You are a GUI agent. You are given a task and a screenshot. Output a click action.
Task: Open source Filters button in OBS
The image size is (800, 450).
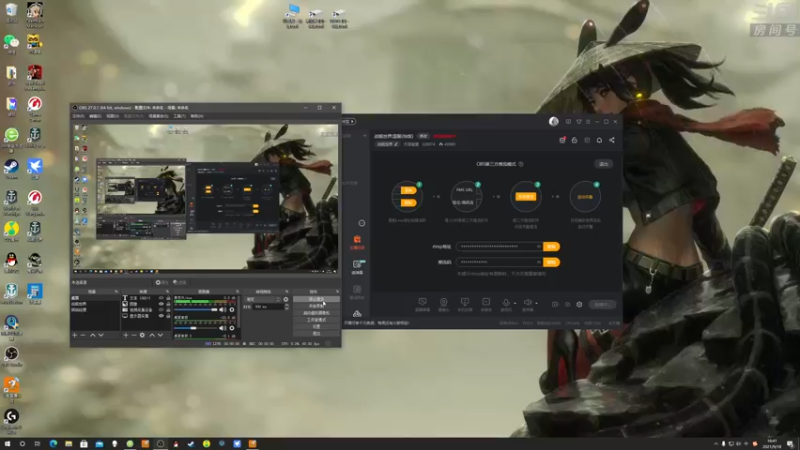pos(180,282)
